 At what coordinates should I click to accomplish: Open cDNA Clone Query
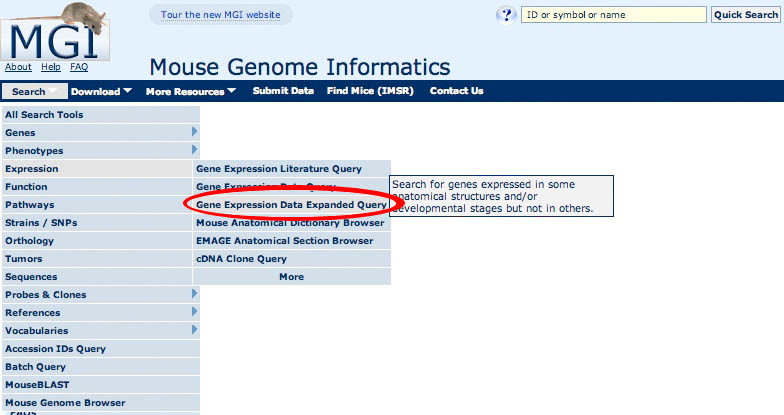(292, 258)
